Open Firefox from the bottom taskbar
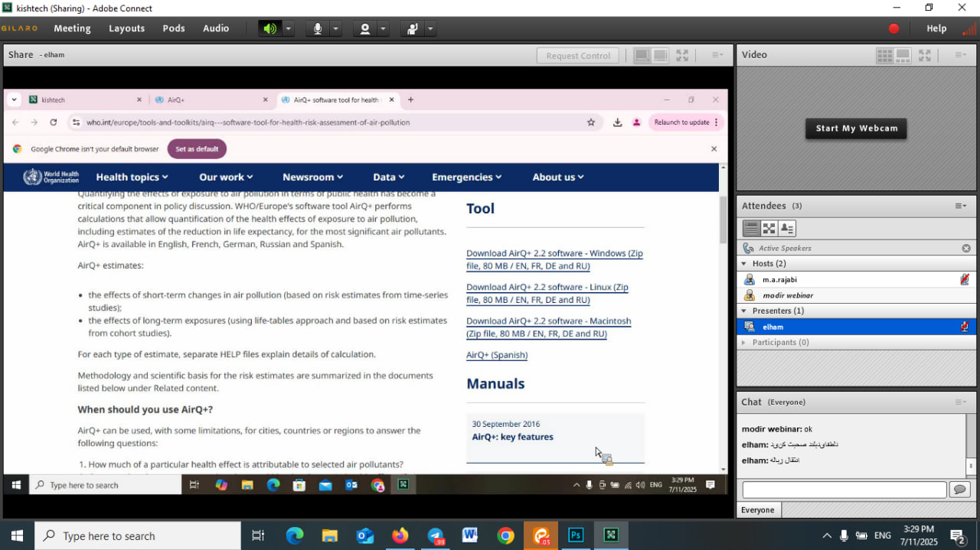Viewport: 980px width, 550px height. [x=400, y=535]
